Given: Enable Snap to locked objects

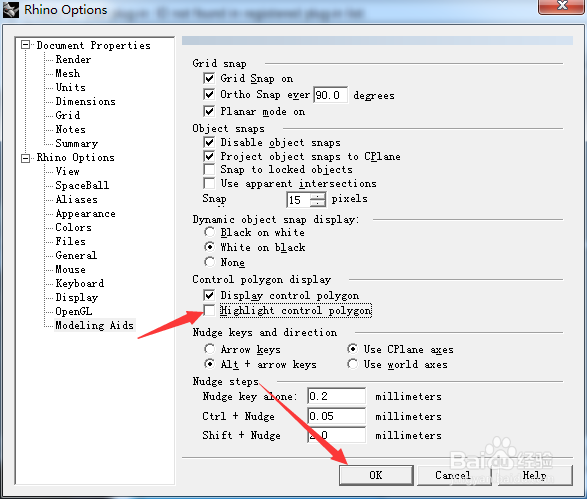Looking at the screenshot, I should pos(209,169).
